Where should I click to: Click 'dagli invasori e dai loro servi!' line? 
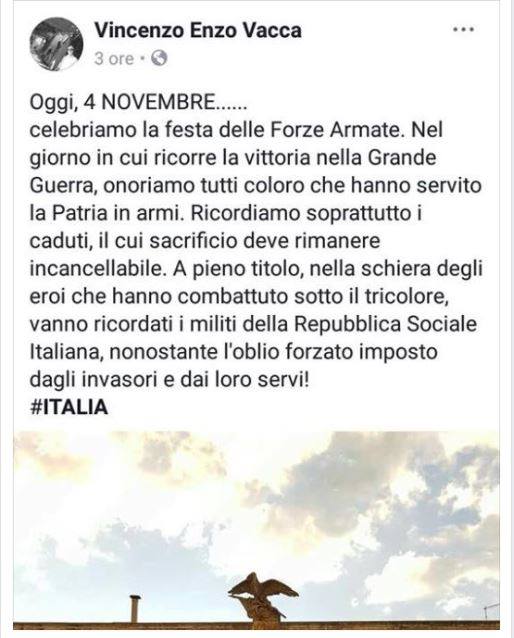169,380
